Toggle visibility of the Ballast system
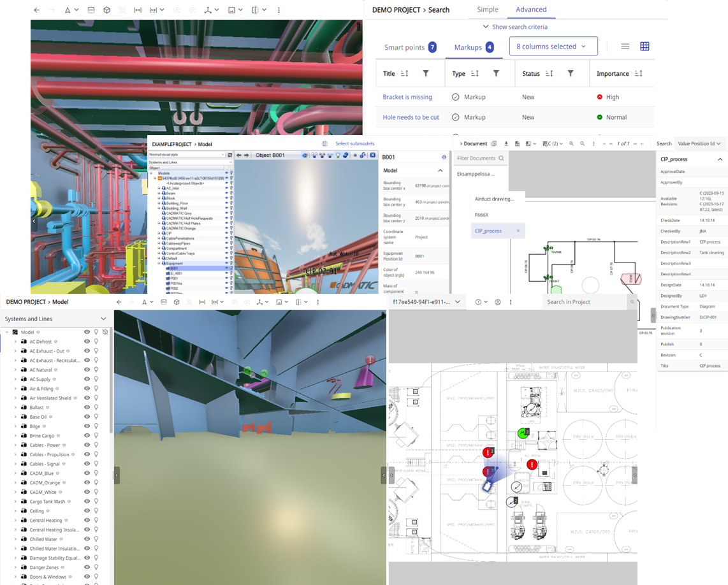Viewport: 728px width, 585px height. pyautogui.click(x=87, y=407)
